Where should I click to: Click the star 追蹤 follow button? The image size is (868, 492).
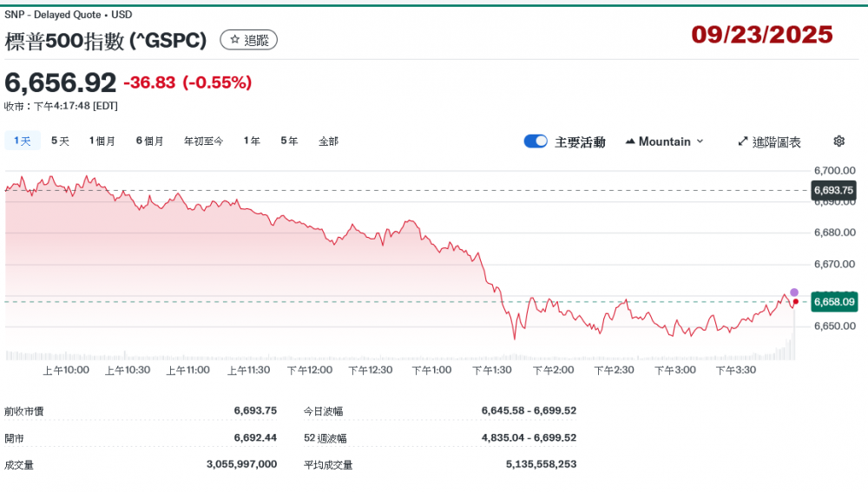pyautogui.click(x=248, y=40)
